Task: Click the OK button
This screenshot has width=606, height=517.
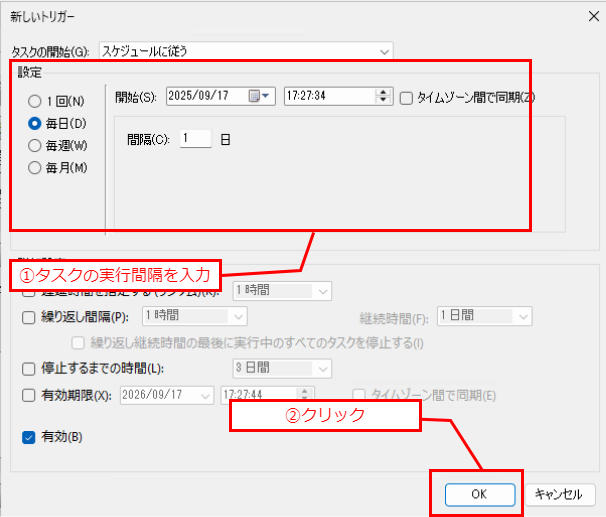Action: [480, 494]
